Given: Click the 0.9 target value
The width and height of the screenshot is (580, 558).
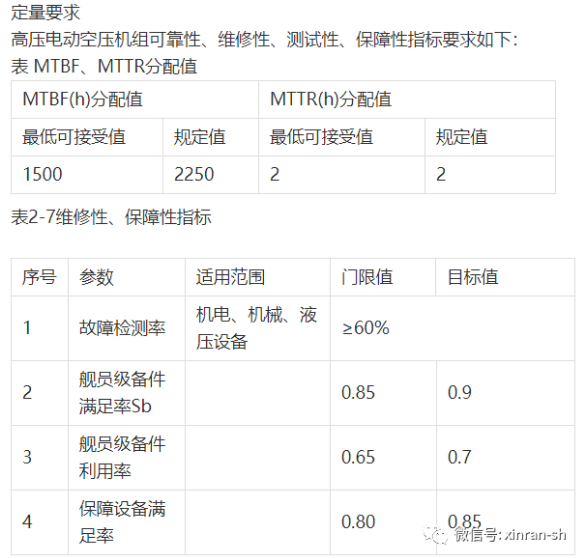Looking at the screenshot, I should click(459, 393).
